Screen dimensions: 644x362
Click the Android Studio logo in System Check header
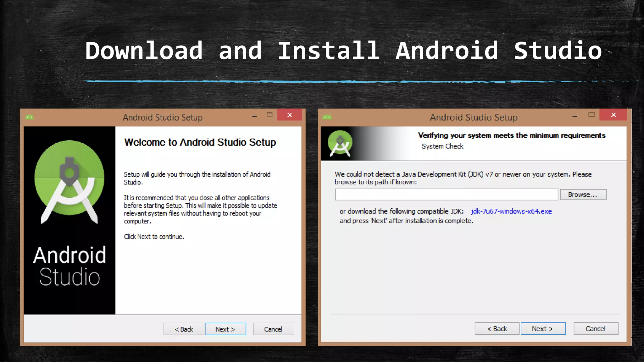[x=340, y=143]
